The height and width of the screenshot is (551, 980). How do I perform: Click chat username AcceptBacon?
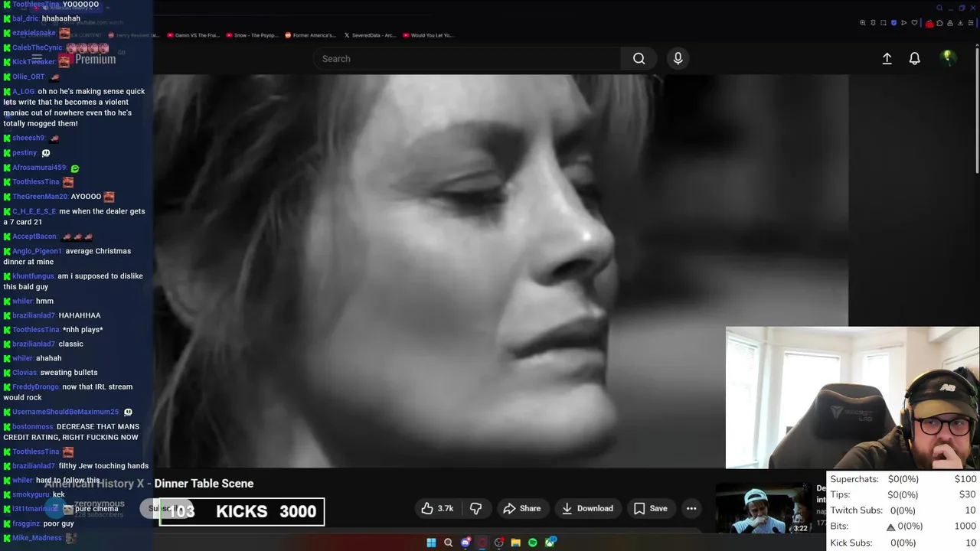pyautogui.click(x=34, y=236)
